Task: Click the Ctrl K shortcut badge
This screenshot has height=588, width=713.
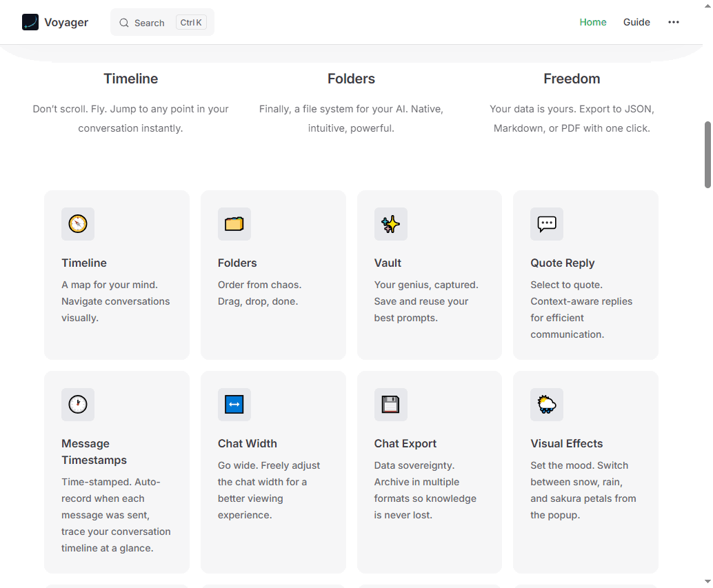Action: 191,23
